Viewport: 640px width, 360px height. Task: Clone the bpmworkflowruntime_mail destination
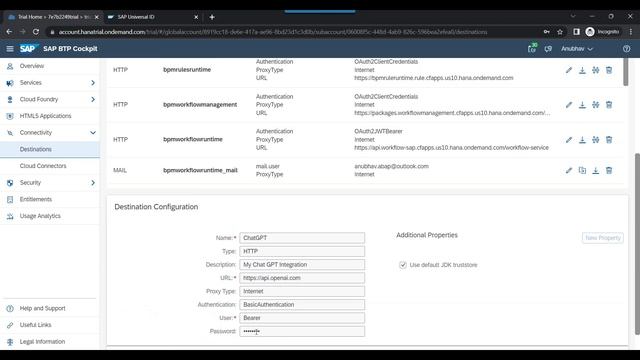point(582,171)
